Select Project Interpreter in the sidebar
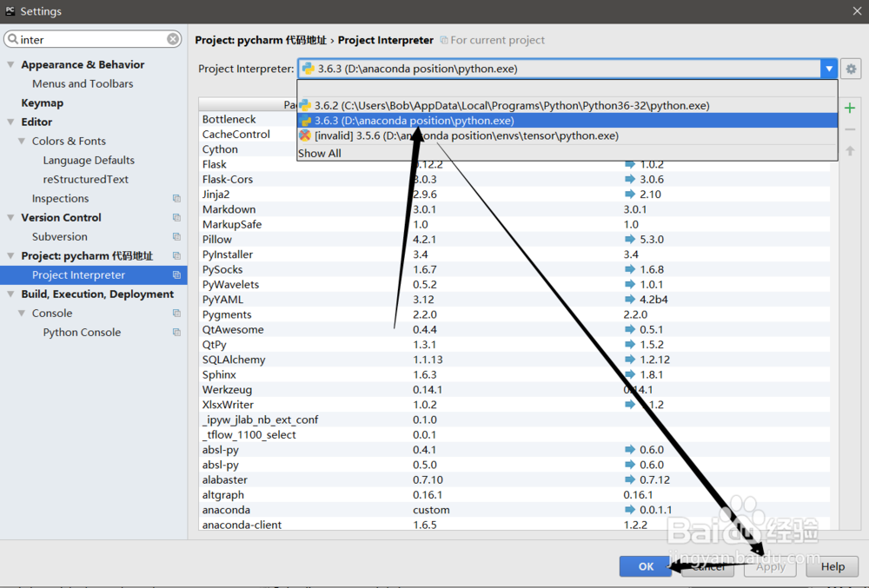 94,274
